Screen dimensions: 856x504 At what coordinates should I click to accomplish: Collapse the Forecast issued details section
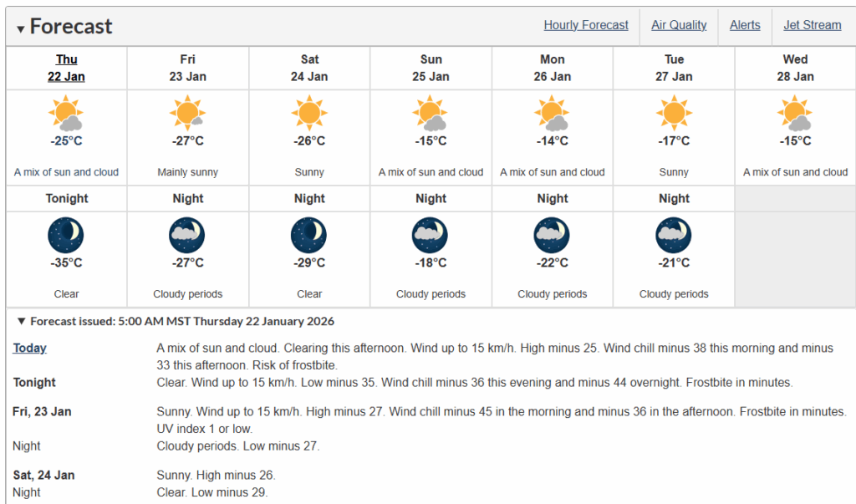pos(22,321)
